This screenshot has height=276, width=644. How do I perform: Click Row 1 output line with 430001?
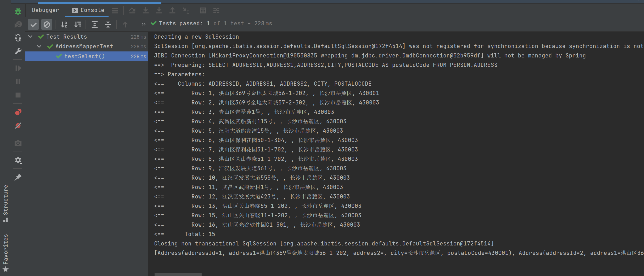(x=267, y=93)
